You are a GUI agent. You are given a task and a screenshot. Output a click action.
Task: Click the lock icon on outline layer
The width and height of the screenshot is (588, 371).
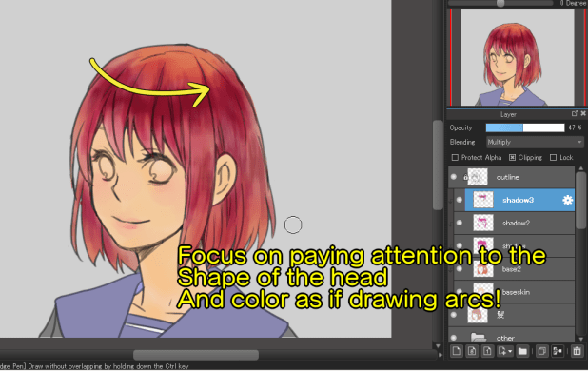[x=465, y=177]
